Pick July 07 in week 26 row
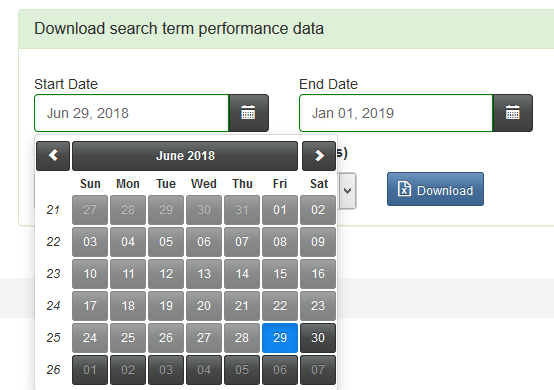 (318, 370)
